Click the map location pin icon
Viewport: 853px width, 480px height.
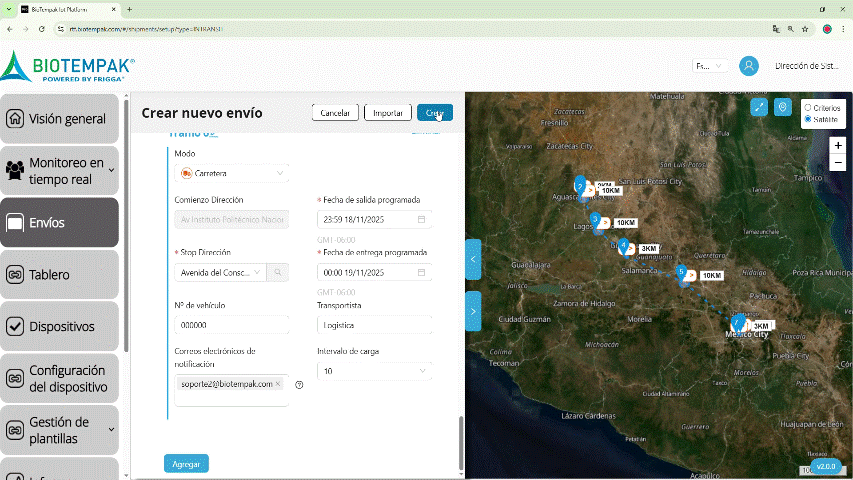tap(782, 107)
